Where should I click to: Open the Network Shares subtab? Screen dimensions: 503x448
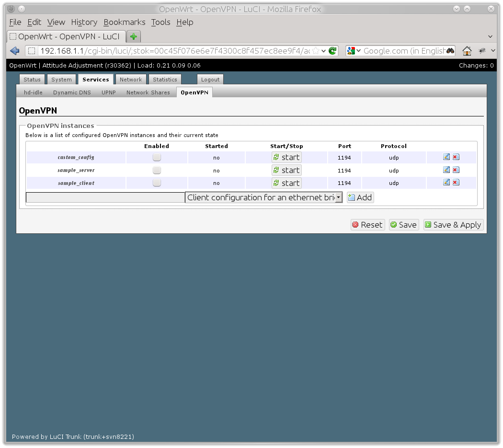click(x=148, y=92)
